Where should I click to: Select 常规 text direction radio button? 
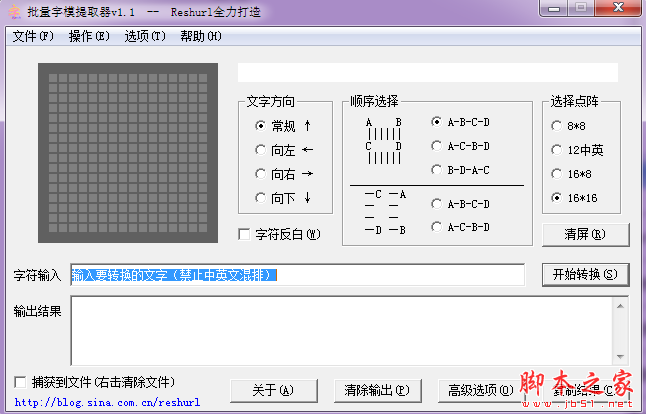coord(260,125)
